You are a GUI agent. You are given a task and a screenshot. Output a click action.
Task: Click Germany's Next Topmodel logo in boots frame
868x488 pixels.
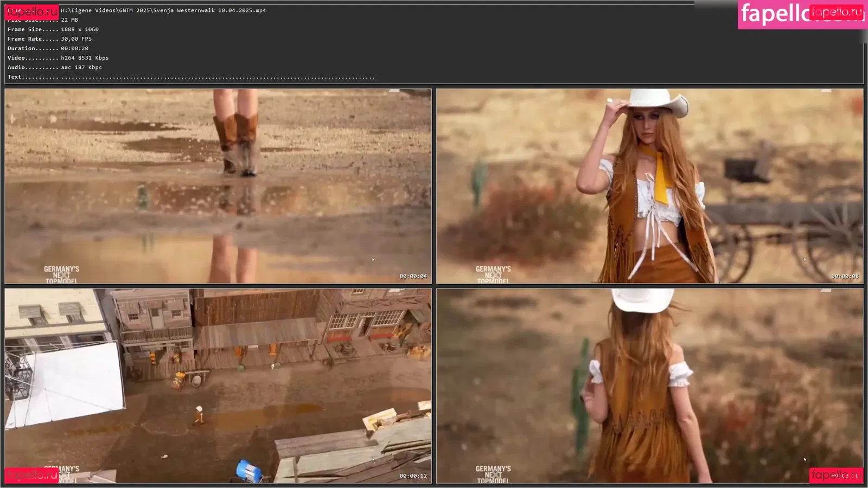61,274
